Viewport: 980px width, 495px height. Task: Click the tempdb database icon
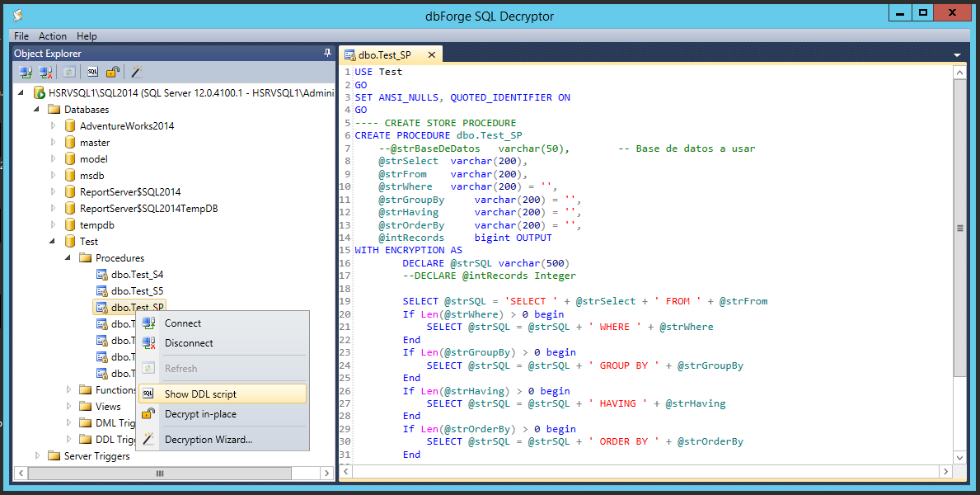70,224
